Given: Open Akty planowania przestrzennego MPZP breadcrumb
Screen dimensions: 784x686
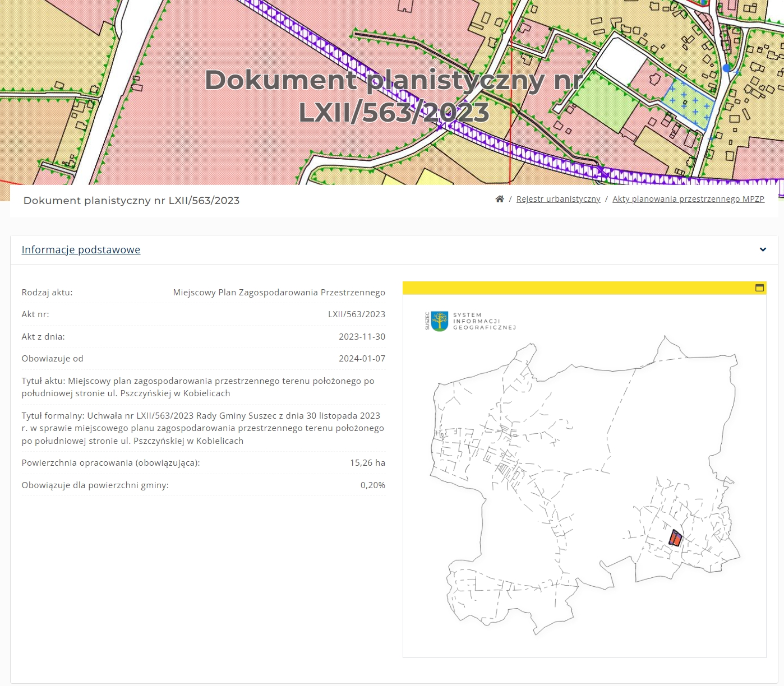Looking at the screenshot, I should [688, 199].
